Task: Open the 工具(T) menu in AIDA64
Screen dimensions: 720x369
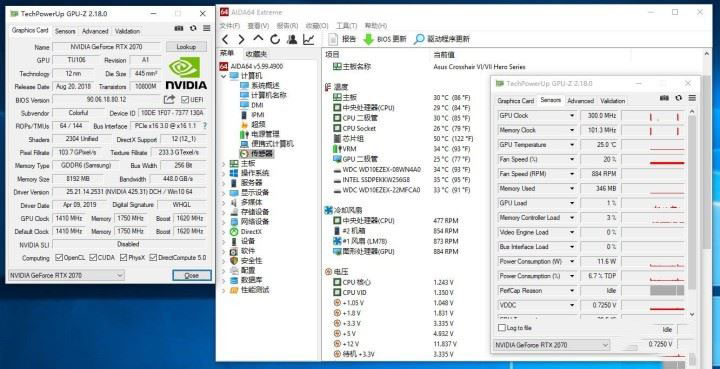Action: [346, 26]
